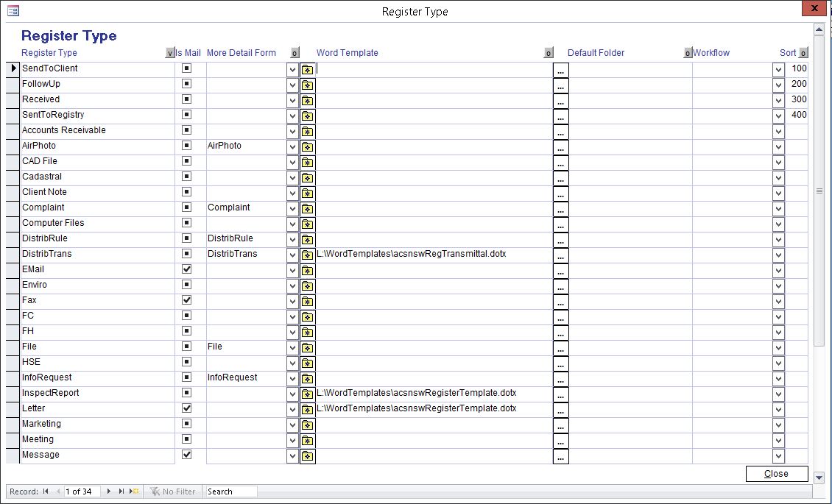Create a new blank record from navigation bar
The width and height of the screenshot is (832, 504).
click(x=134, y=491)
